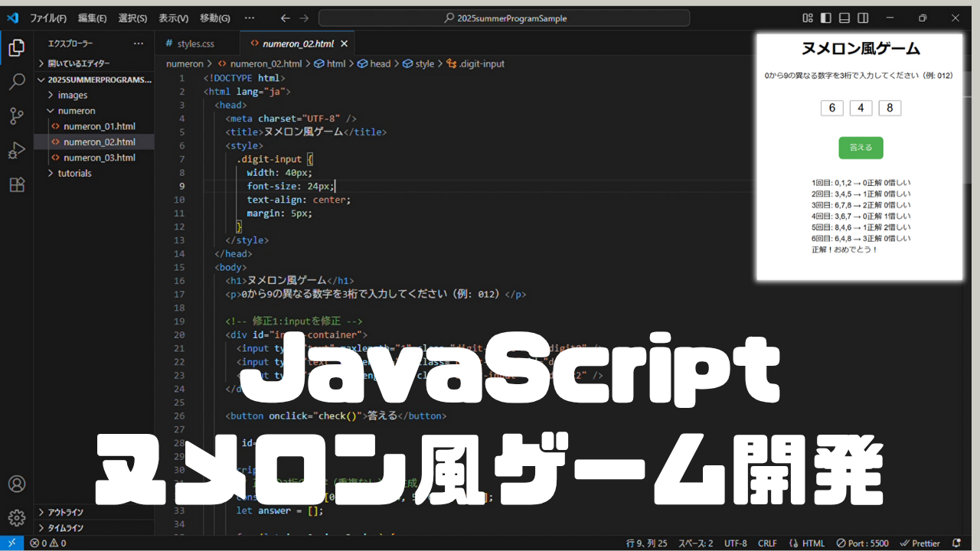Open the Extensions view icon
The height and width of the screenshot is (551, 980).
16,184
